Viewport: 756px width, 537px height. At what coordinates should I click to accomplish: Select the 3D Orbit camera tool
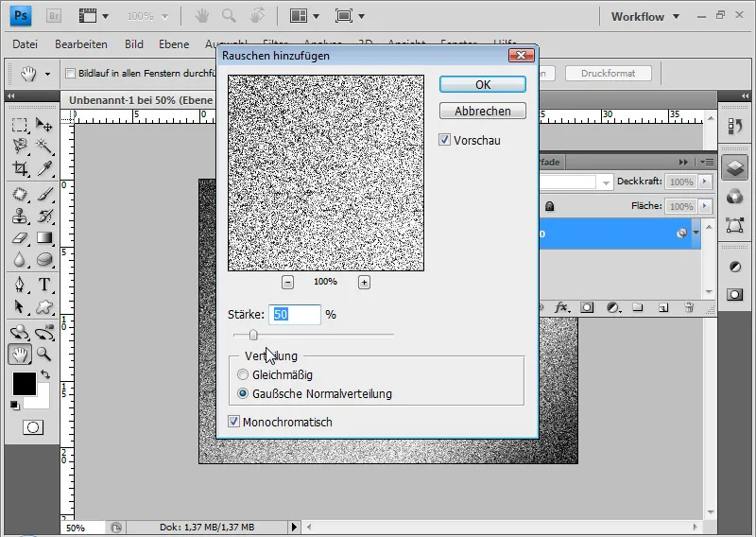tap(43, 333)
